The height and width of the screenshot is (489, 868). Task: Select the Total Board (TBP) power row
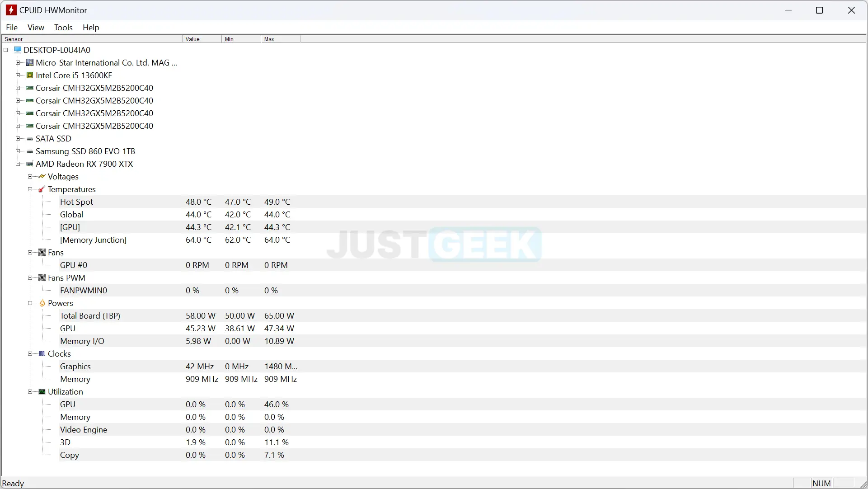(463, 316)
